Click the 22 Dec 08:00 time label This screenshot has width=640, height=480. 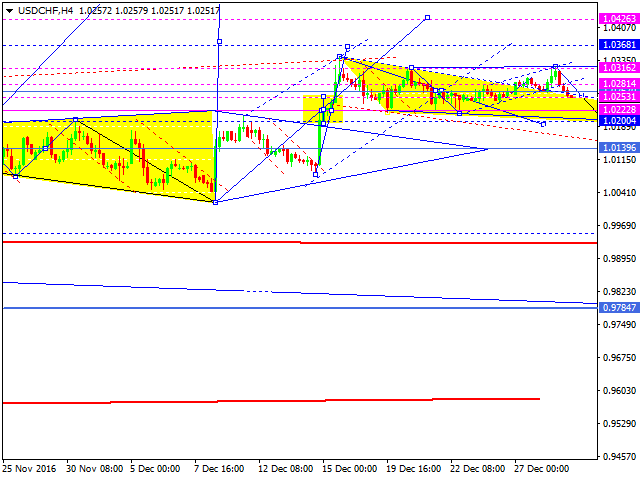[478, 469]
